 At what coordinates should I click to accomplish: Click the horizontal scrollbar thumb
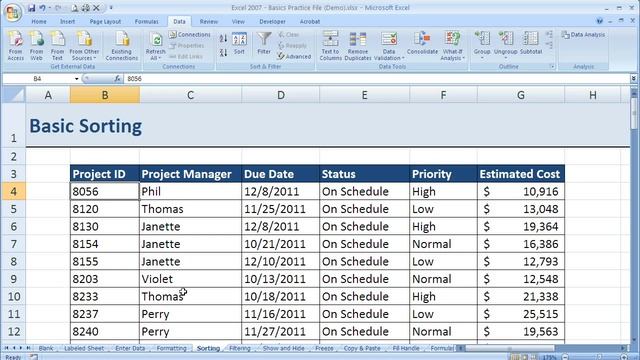pos(509,348)
